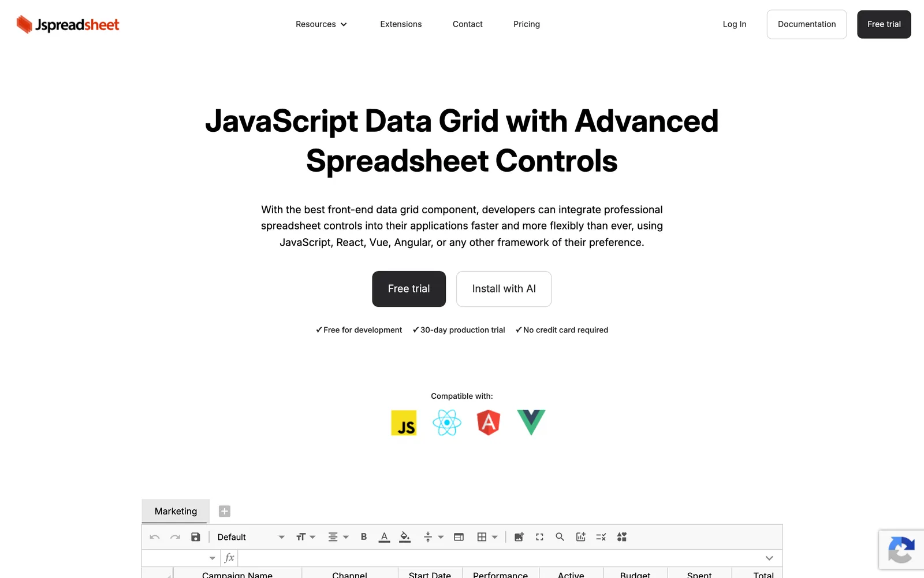The width and height of the screenshot is (924, 578).
Task: Open search using the magnifier icon
Action: [560, 537]
